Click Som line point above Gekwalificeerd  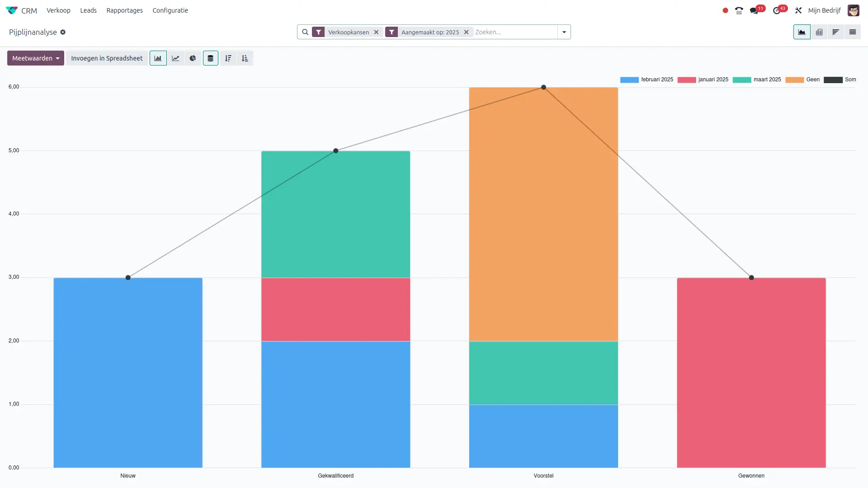[x=336, y=151]
